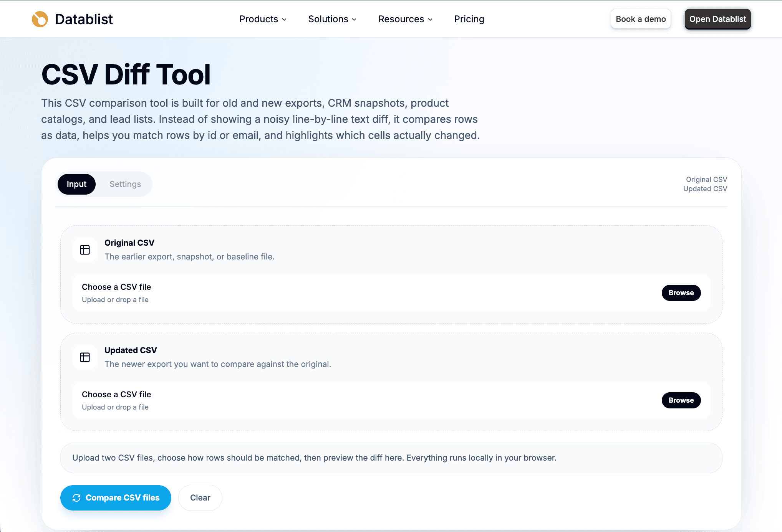Open the Pricing page

[469, 19]
